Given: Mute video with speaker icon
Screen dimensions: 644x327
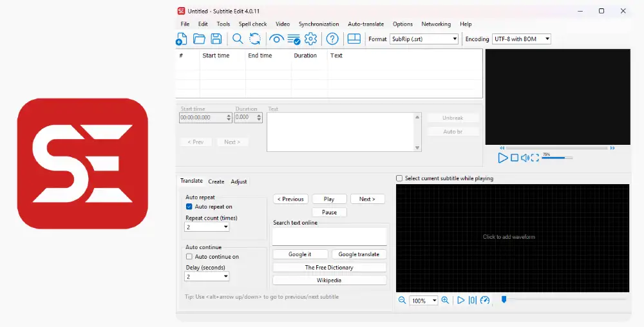Looking at the screenshot, I should [x=525, y=158].
